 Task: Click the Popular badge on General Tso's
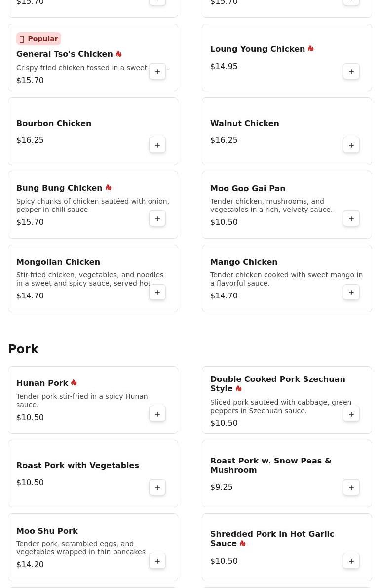click(38, 39)
